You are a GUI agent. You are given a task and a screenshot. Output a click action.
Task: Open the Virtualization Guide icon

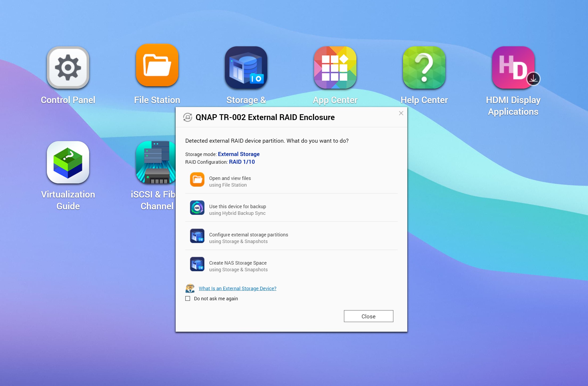[x=68, y=162]
